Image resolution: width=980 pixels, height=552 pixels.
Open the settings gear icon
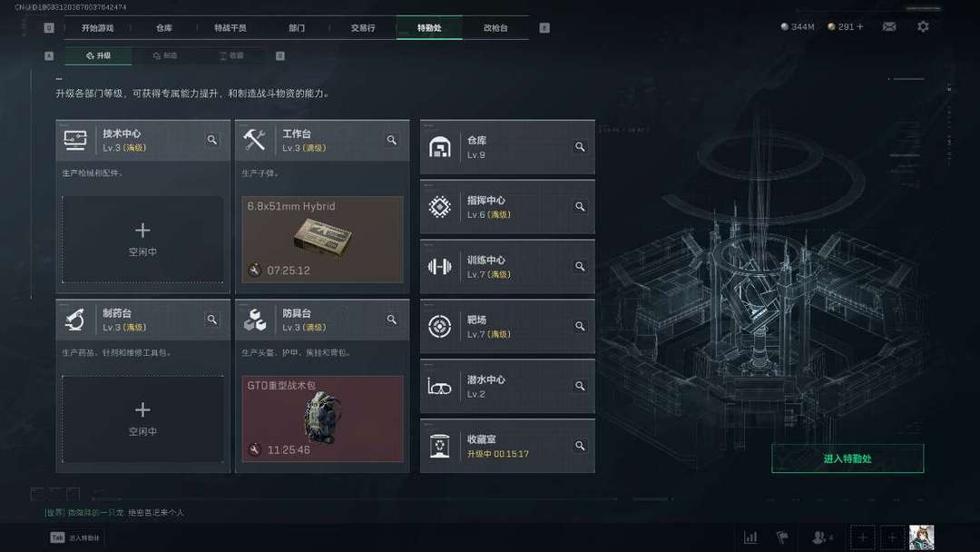923,27
